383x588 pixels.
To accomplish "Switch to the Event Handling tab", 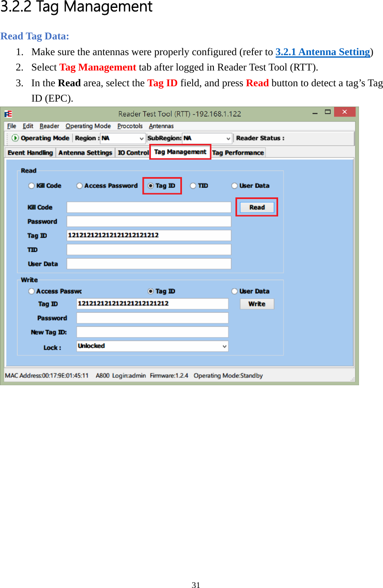I will click(29, 152).
